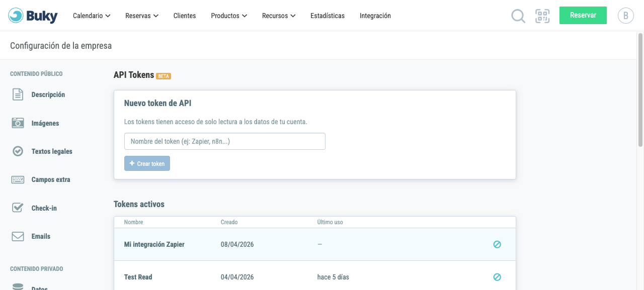Click the Textos legales checkmark icon
644x290 pixels.
coord(18,151)
